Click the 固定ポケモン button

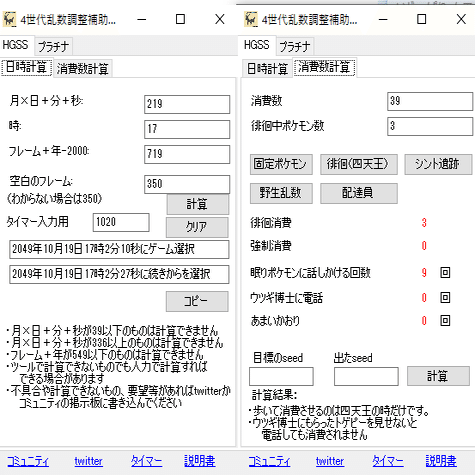[281, 164]
